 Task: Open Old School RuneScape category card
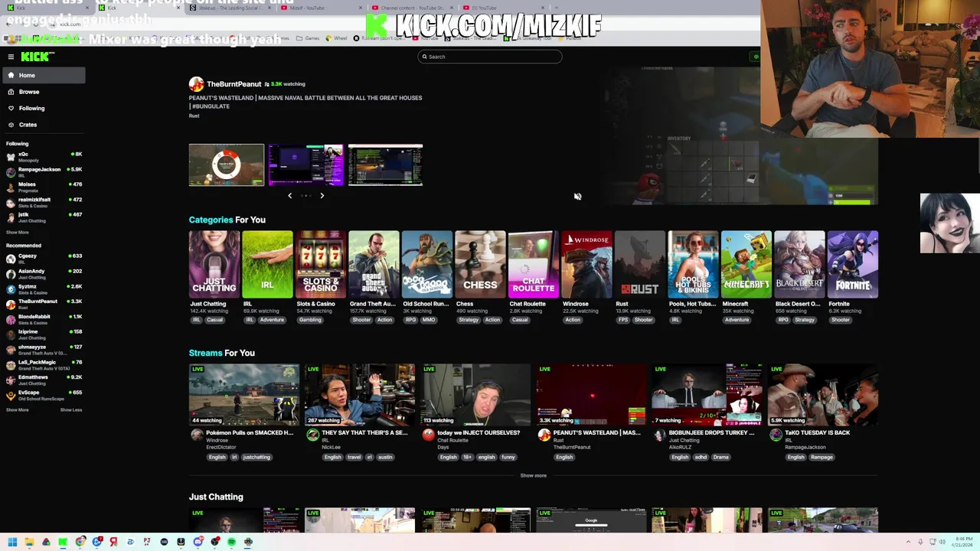pyautogui.click(x=427, y=264)
